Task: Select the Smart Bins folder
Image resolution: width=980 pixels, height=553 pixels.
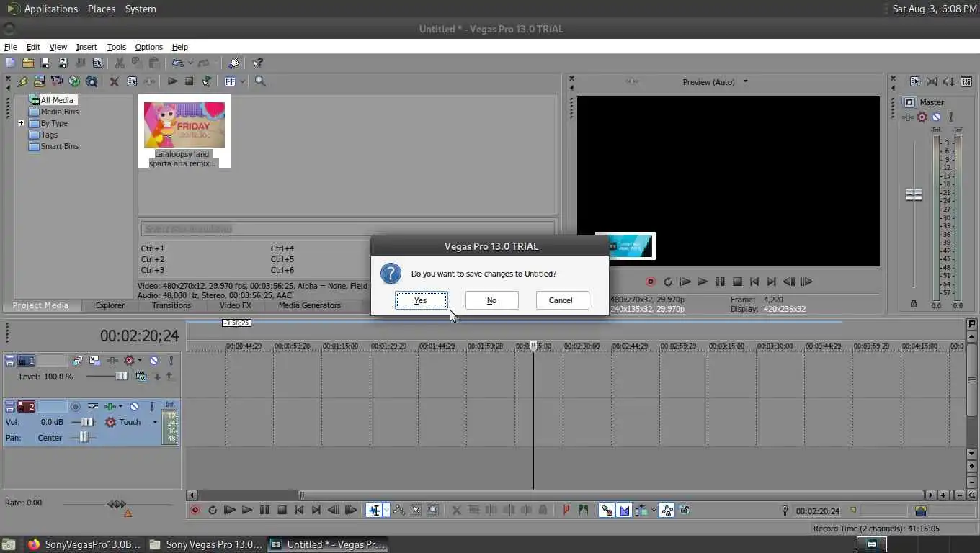Action: [59, 146]
